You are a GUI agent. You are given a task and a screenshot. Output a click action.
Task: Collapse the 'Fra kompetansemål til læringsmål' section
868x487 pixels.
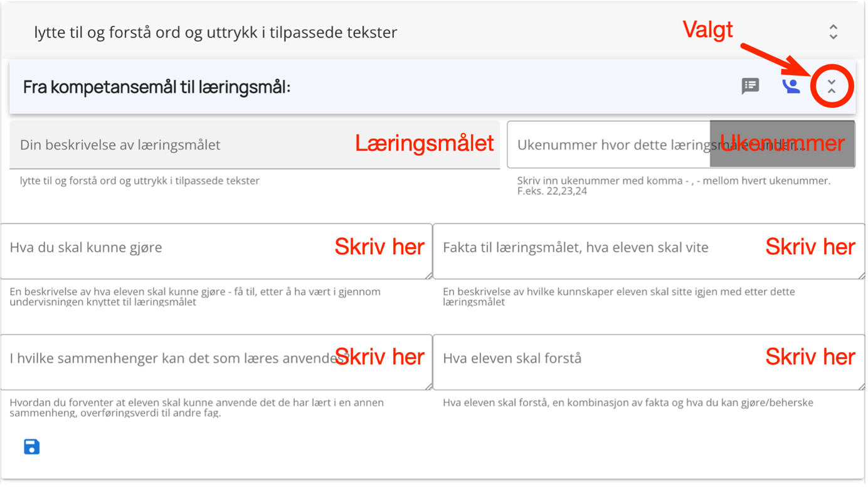click(832, 88)
